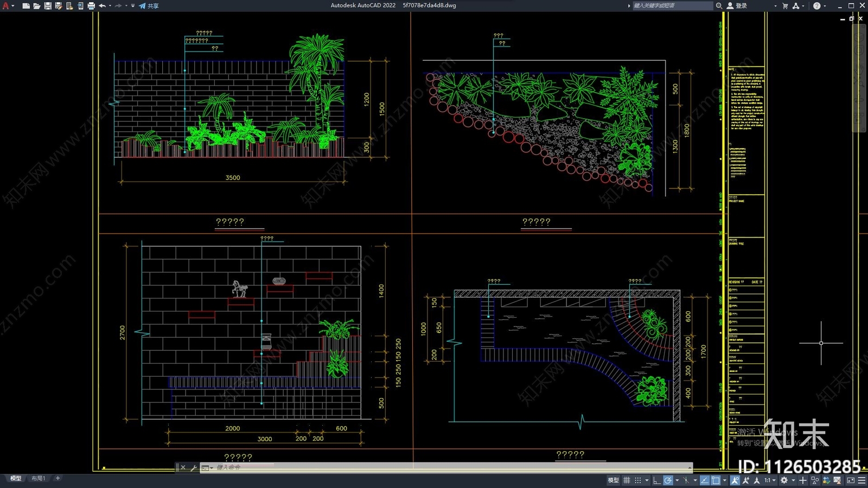
Task: Create a new drawing from the toolbar
Action: [26, 6]
